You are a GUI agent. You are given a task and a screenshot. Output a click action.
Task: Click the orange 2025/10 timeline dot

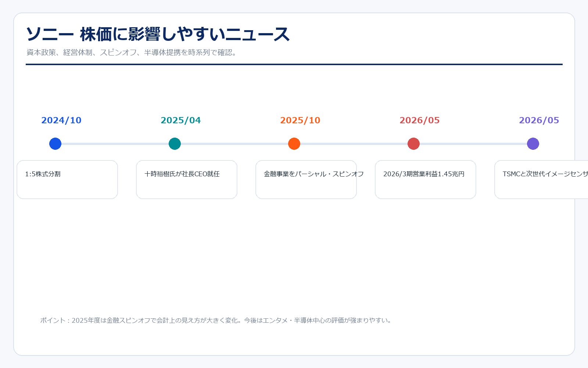coord(294,144)
